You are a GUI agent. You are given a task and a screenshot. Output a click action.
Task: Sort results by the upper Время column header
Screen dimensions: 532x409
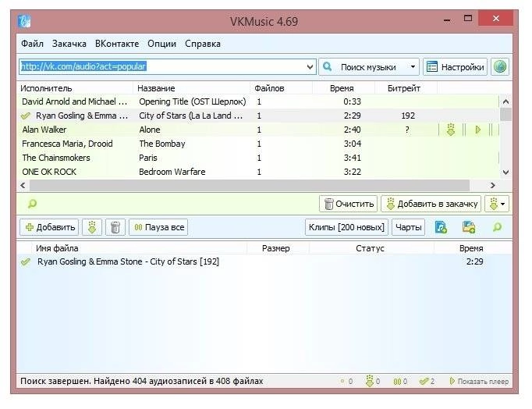click(x=343, y=88)
